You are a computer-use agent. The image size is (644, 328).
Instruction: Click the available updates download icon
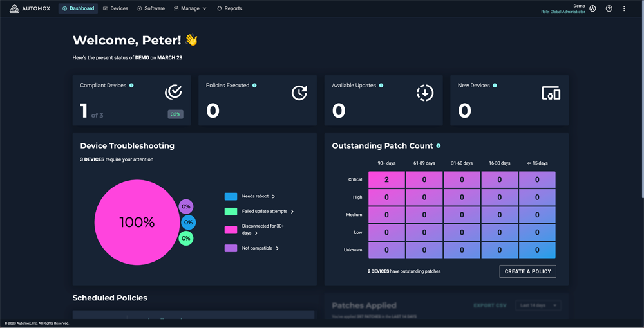tap(425, 93)
